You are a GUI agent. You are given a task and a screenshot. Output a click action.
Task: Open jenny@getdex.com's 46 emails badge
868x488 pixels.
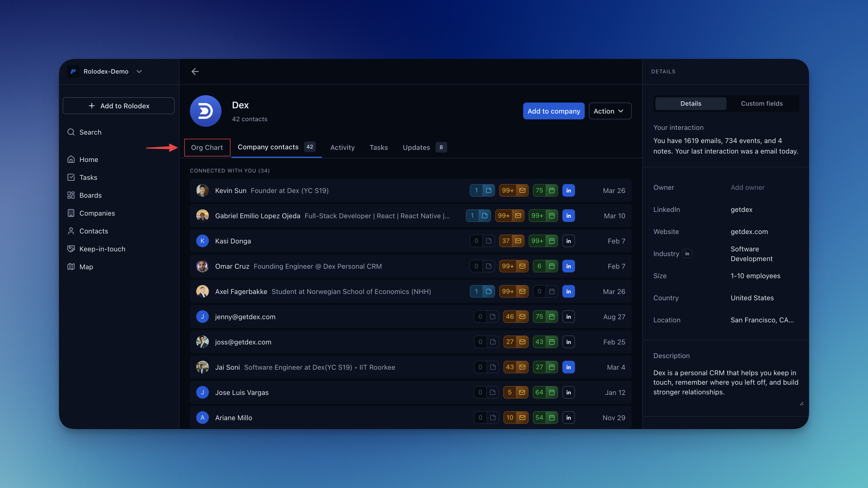point(516,317)
